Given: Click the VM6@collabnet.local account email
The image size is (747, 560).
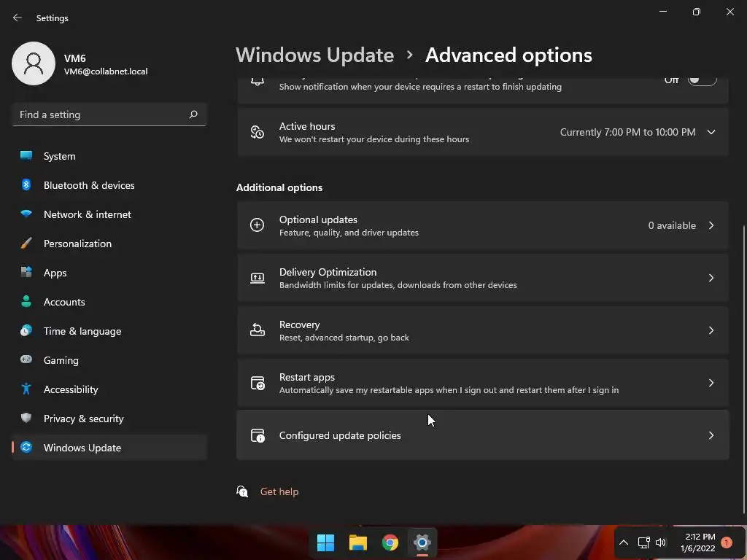Looking at the screenshot, I should point(106,71).
